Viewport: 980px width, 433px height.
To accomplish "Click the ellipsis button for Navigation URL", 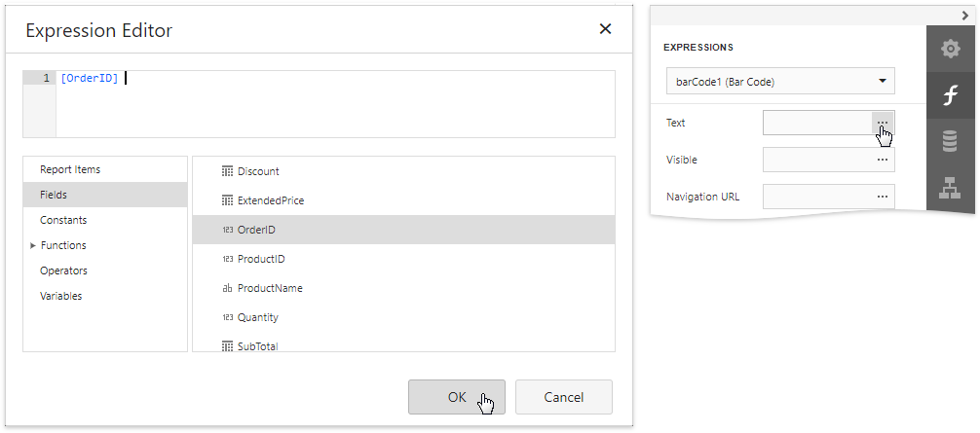I will coord(883,197).
